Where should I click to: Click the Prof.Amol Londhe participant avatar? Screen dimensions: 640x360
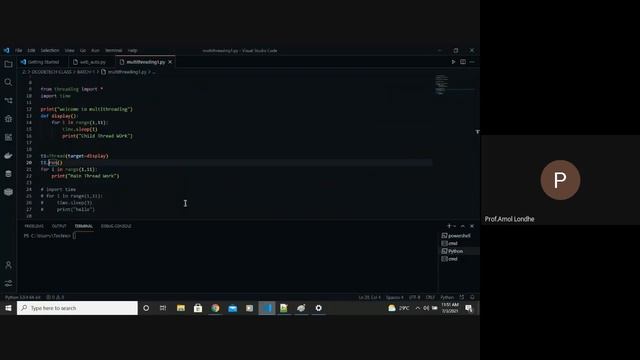click(x=560, y=180)
